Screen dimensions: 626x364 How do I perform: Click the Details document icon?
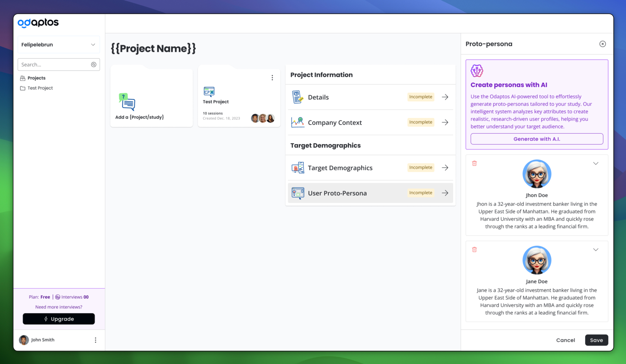click(298, 97)
